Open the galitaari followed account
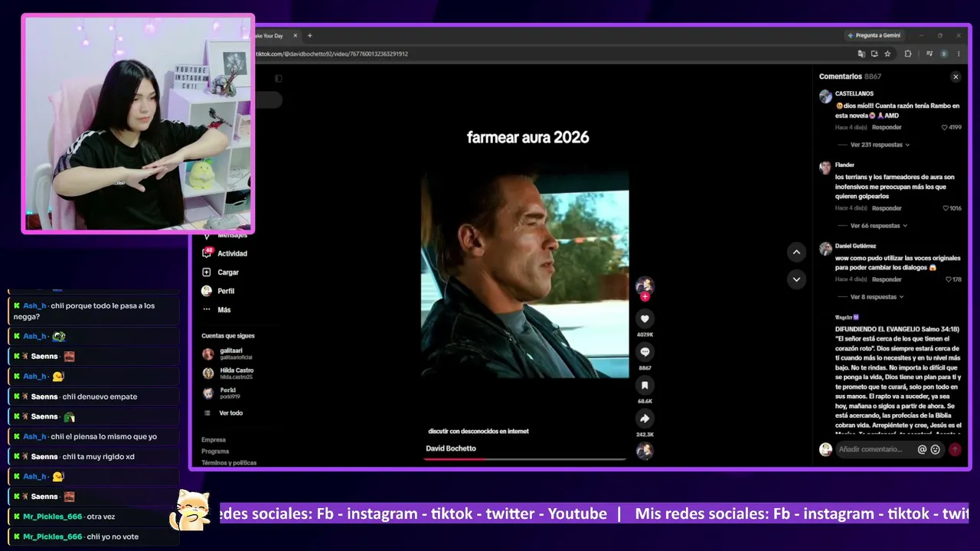 pos(230,354)
